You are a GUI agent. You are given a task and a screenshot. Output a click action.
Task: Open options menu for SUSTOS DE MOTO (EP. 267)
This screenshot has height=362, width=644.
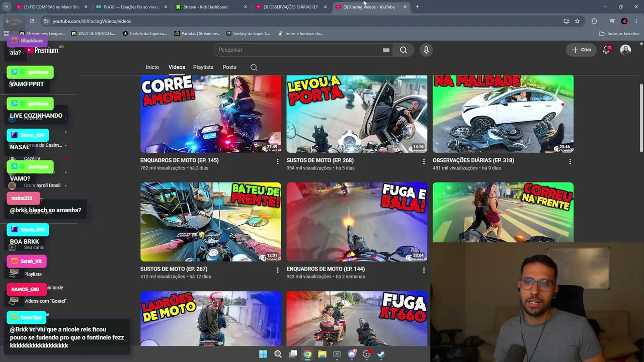coord(277,270)
